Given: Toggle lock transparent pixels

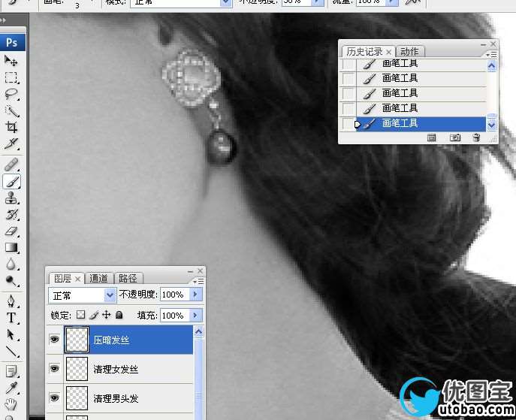Looking at the screenshot, I should click(80, 315).
